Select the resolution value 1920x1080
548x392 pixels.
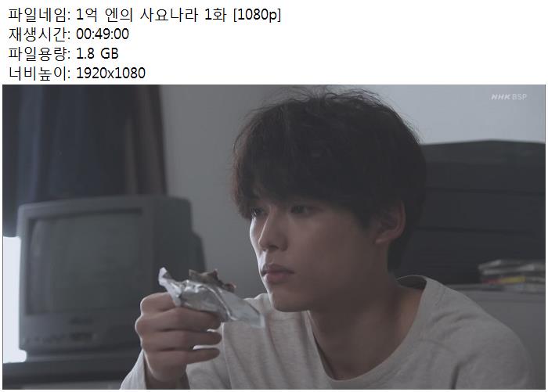110,74
